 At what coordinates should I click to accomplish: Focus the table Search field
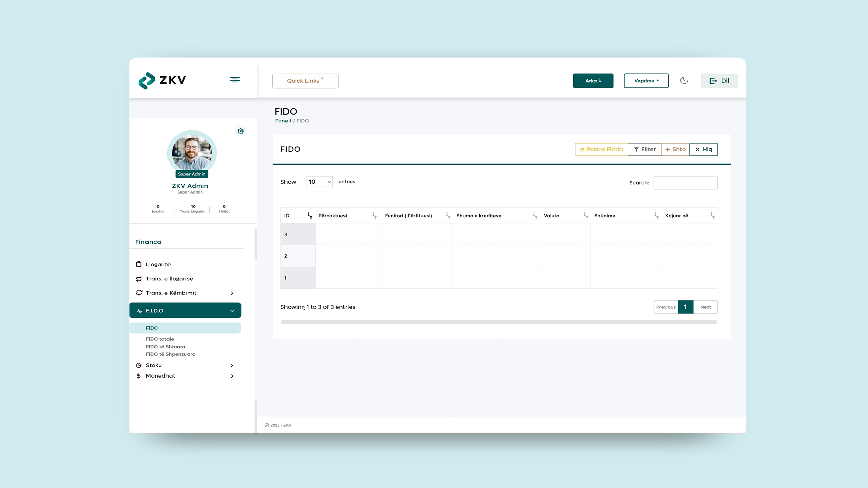click(685, 183)
